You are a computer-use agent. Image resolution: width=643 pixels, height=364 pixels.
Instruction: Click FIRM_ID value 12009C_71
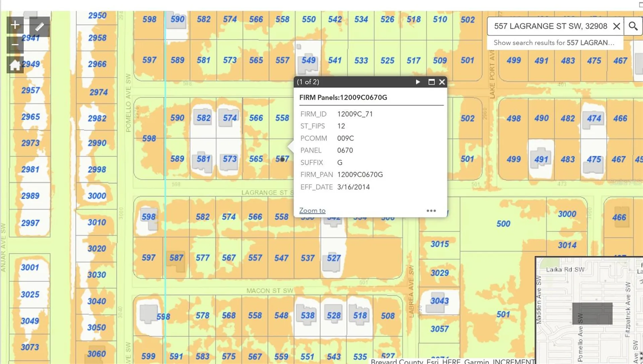355,114
